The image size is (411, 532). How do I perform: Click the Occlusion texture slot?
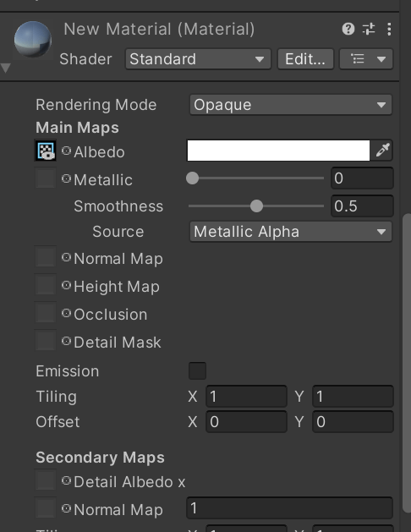pos(46,312)
